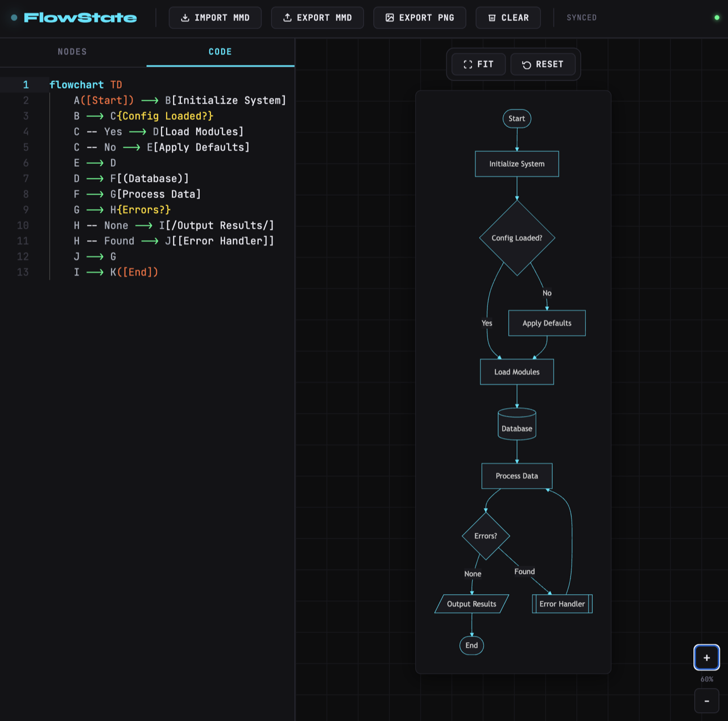Click the Export MMD button
The width and height of the screenshot is (728, 721).
click(x=317, y=18)
